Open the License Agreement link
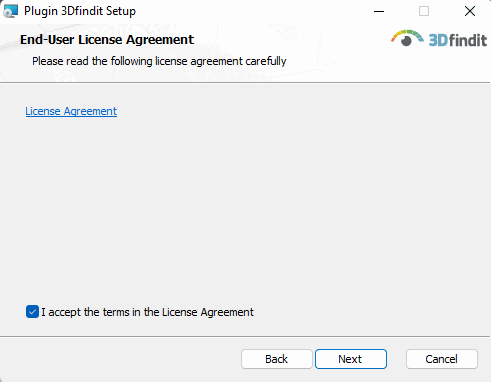This screenshot has height=382, width=491. click(71, 111)
